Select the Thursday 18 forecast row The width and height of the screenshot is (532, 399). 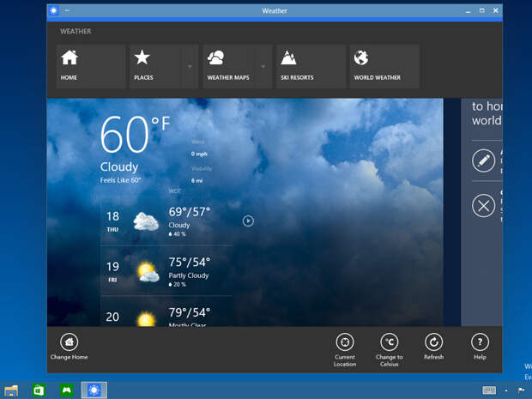click(x=166, y=221)
